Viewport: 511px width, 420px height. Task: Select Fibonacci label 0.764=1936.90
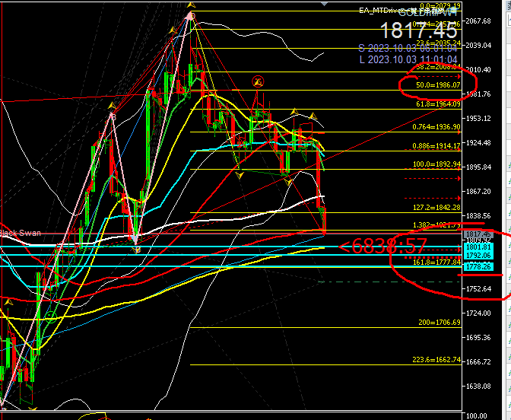click(x=436, y=127)
